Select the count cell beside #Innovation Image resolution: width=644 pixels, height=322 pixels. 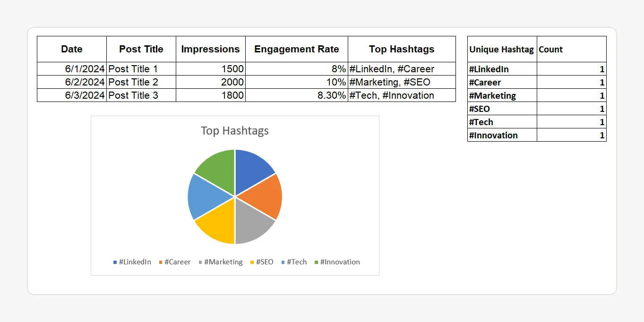click(572, 135)
